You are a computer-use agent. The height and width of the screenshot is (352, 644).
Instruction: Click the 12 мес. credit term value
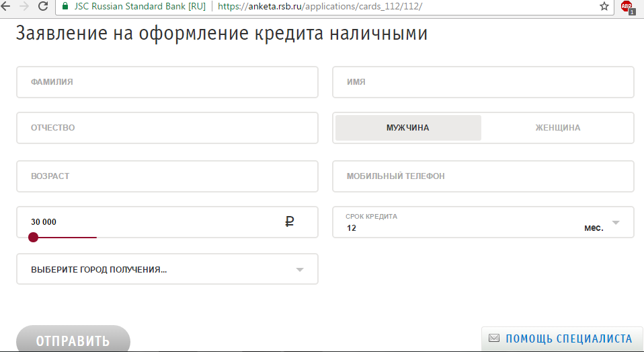pyautogui.click(x=475, y=227)
